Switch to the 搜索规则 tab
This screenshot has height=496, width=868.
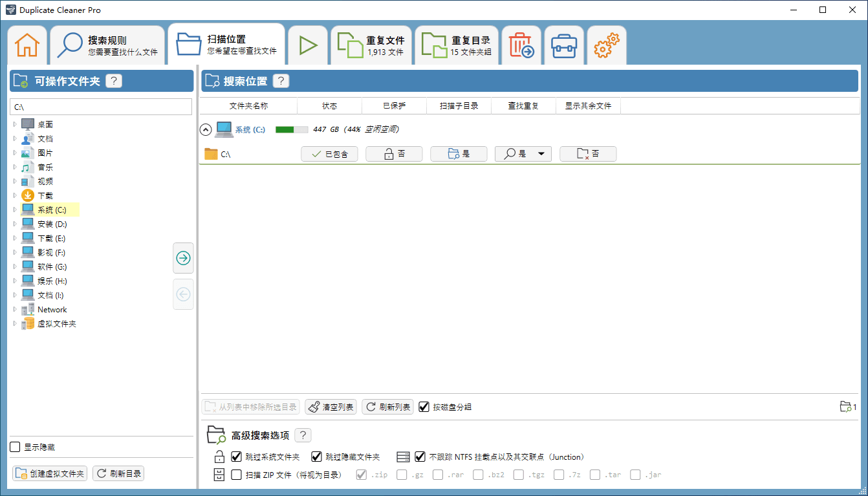pyautogui.click(x=107, y=45)
